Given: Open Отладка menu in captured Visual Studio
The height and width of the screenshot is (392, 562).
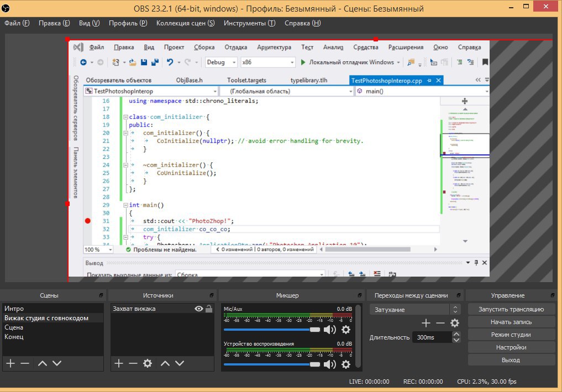Looking at the screenshot, I should (x=236, y=47).
